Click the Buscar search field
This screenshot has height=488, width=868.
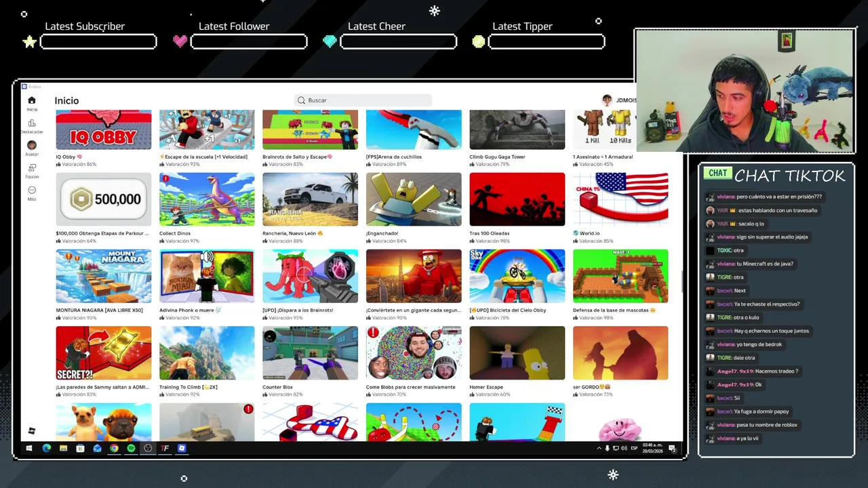click(363, 100)
